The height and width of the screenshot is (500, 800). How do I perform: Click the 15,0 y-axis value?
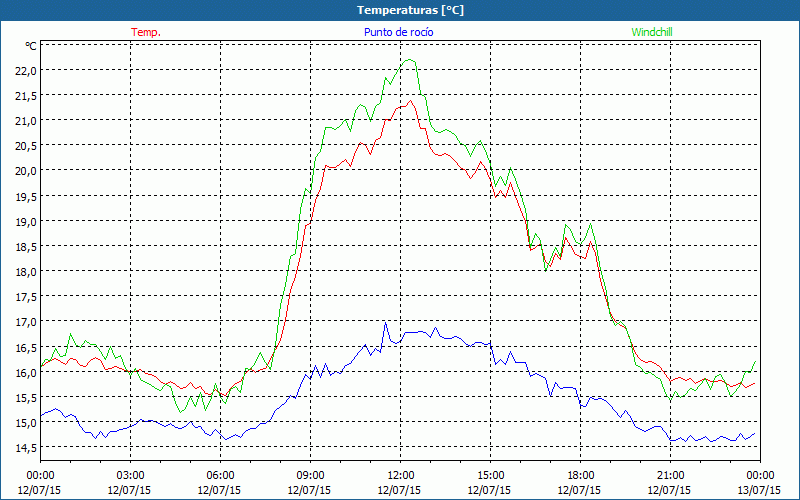(x=26, y=423)
